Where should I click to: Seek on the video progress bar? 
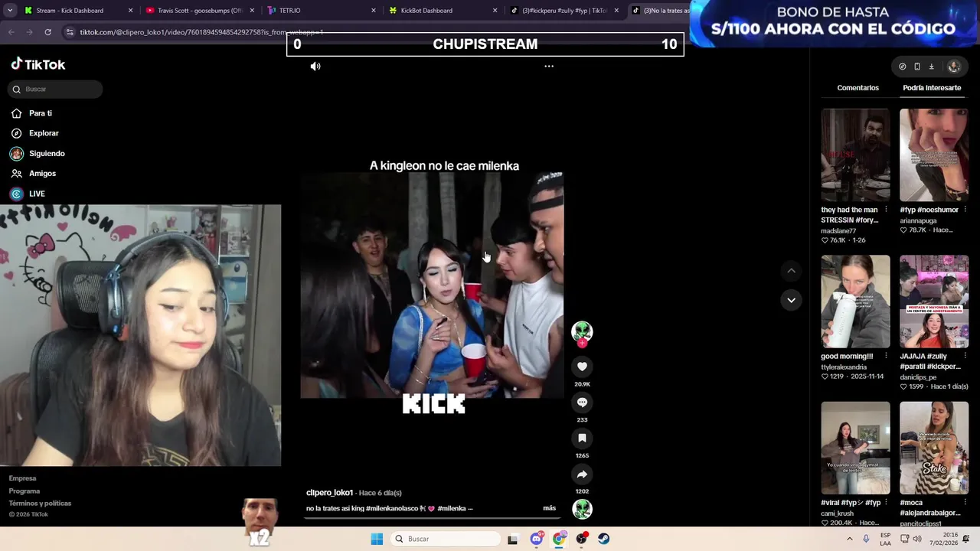click(433, 518)
